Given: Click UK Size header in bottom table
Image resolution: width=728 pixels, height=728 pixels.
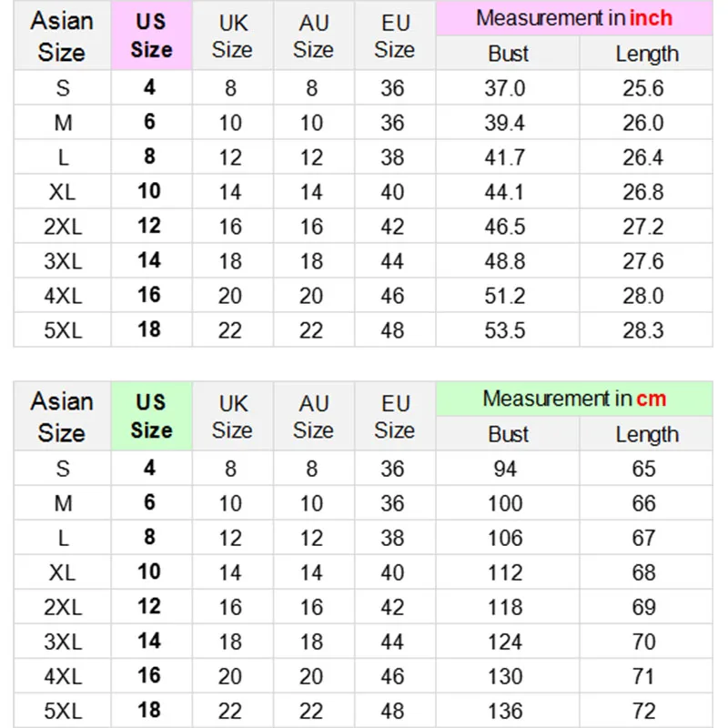Looking at the screenshot, I should click(x=232, y=417).
